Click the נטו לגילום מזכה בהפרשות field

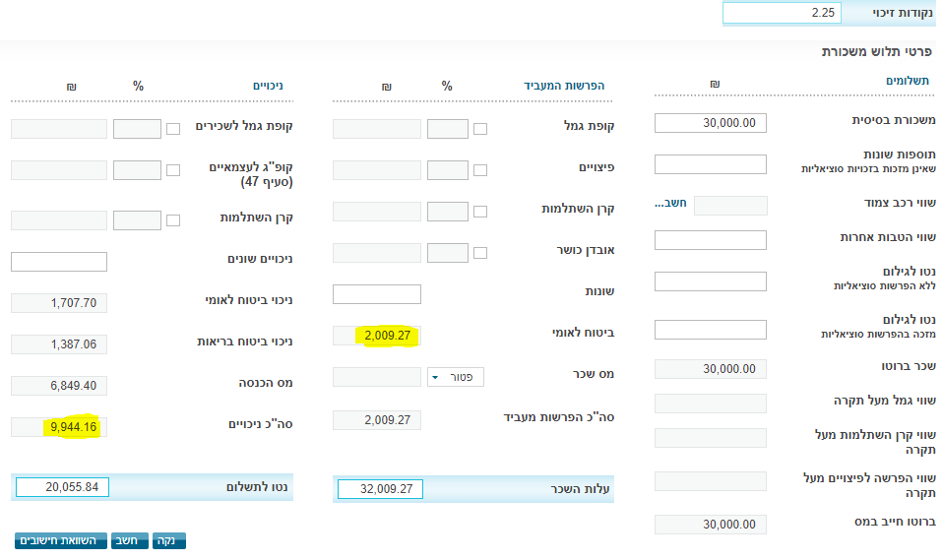(710, 330)
